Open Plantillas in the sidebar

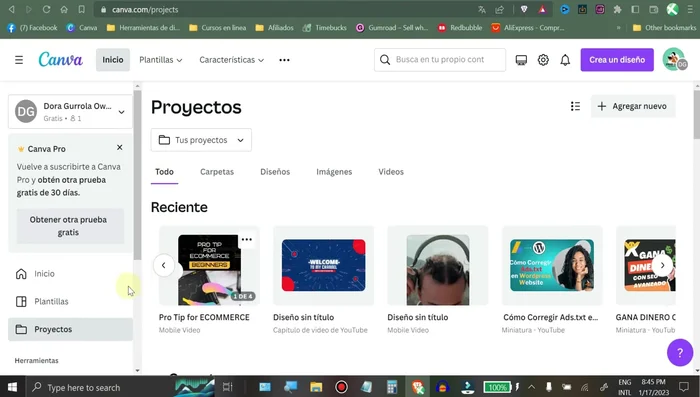point(70,301)
